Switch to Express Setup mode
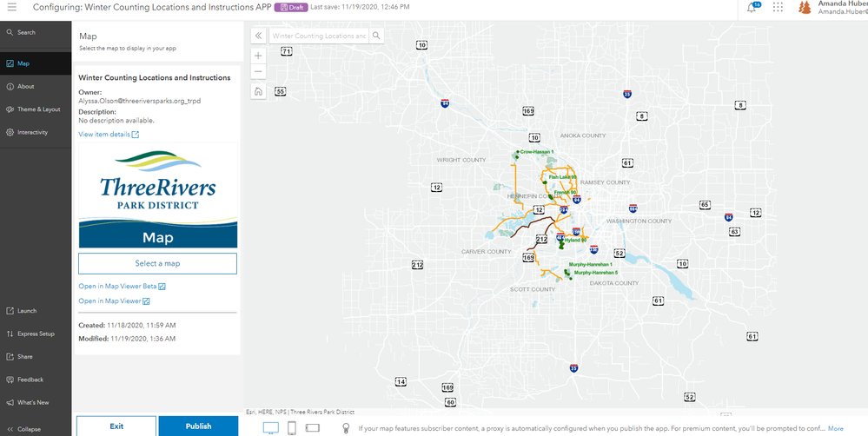 36,334
